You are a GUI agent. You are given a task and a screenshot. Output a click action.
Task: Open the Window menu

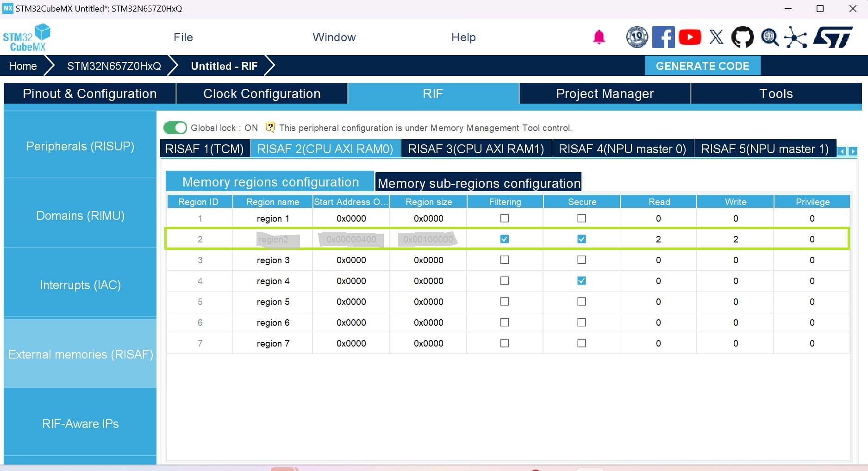334,37
